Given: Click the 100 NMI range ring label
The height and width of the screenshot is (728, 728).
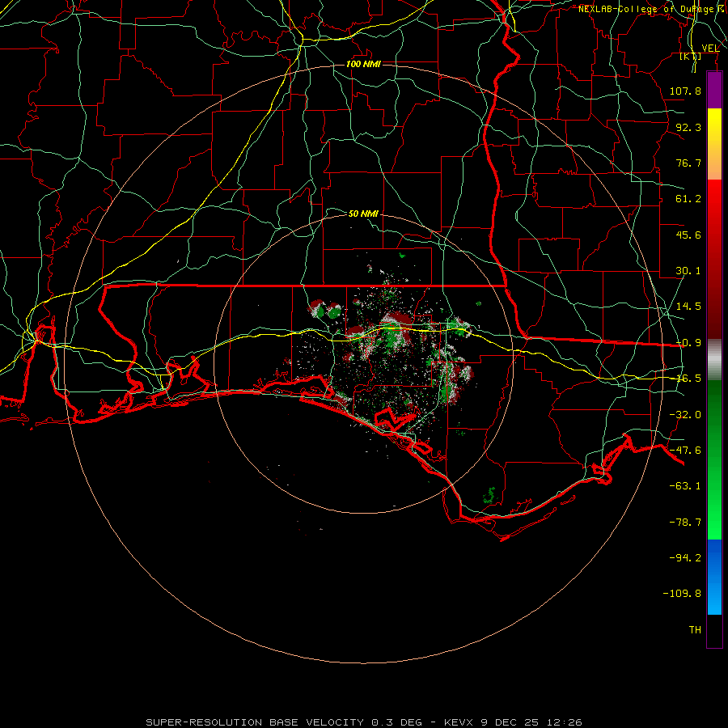Looking at the screenshot, I should pos(363,64).
